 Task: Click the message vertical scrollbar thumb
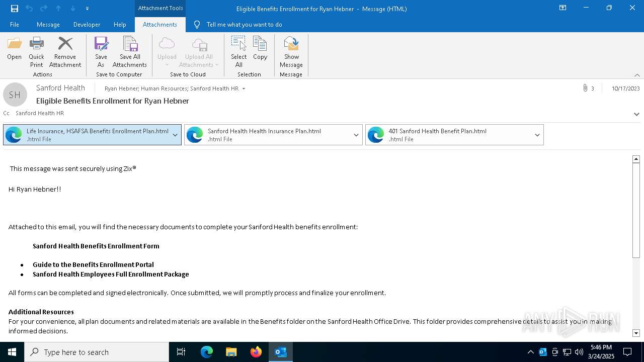pyautogui.click(x=636, y=210)
